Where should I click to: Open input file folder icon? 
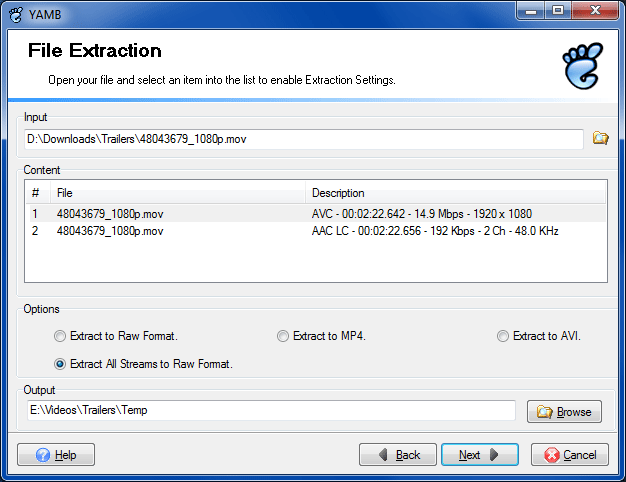600,138
